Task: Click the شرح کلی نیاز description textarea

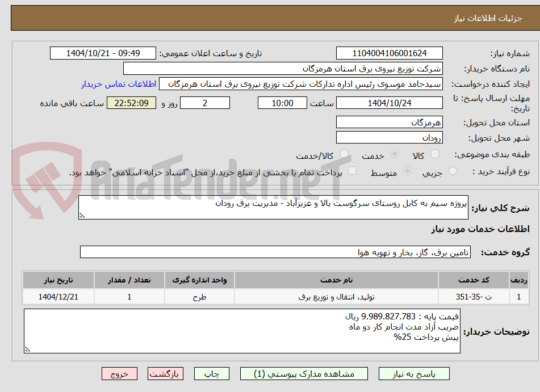Action: [273, 207]
